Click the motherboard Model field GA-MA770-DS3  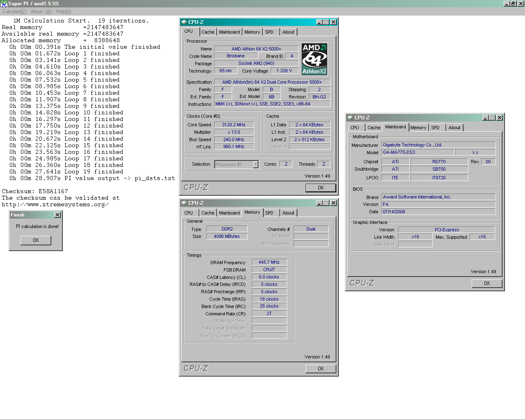pos(418,153)
